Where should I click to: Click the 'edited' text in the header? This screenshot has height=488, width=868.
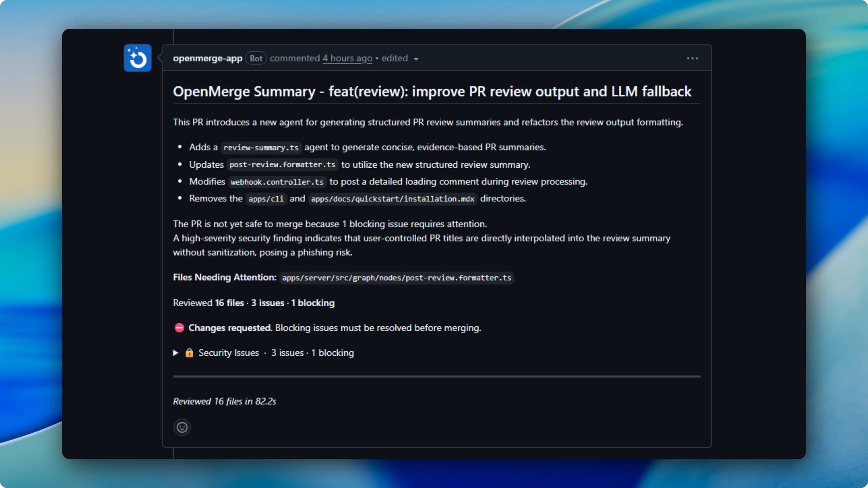395,58
